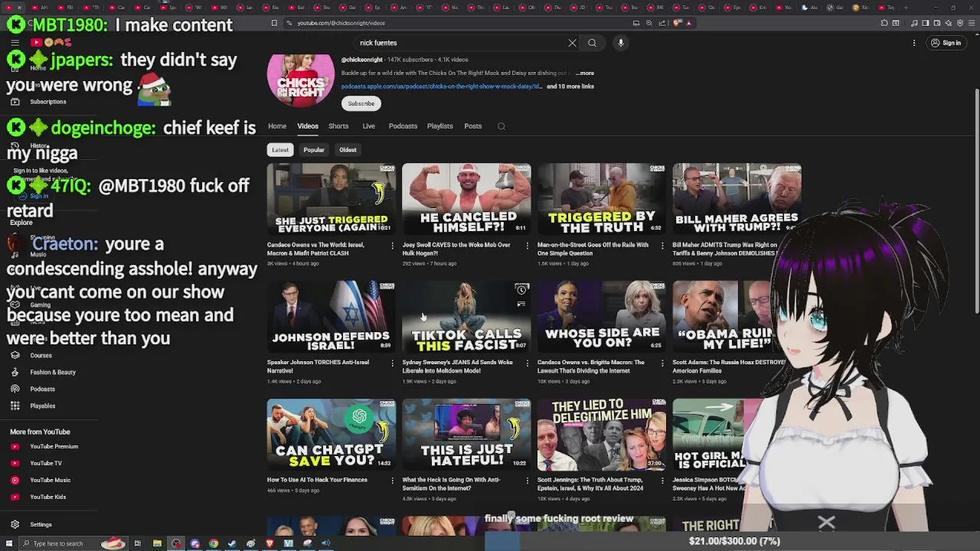
Task: Switch to the channel Home tab
Action: (x=277, y=126)
